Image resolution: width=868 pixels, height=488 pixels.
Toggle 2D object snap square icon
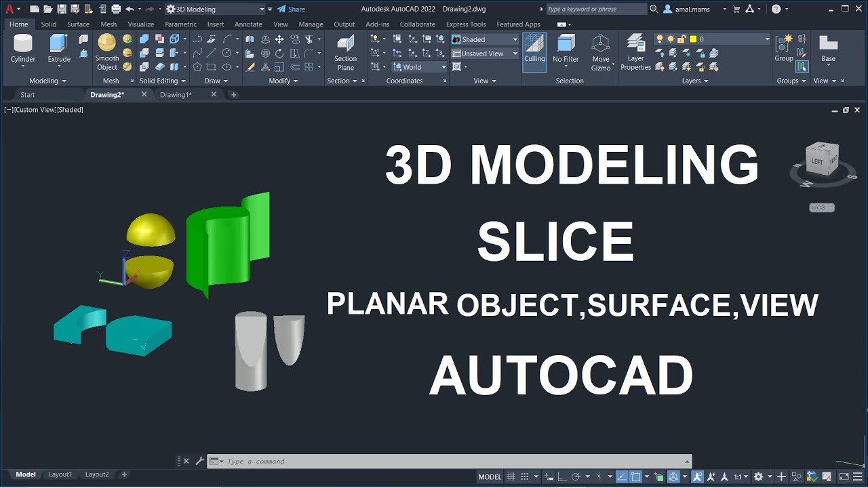click(x=635, y=476)
